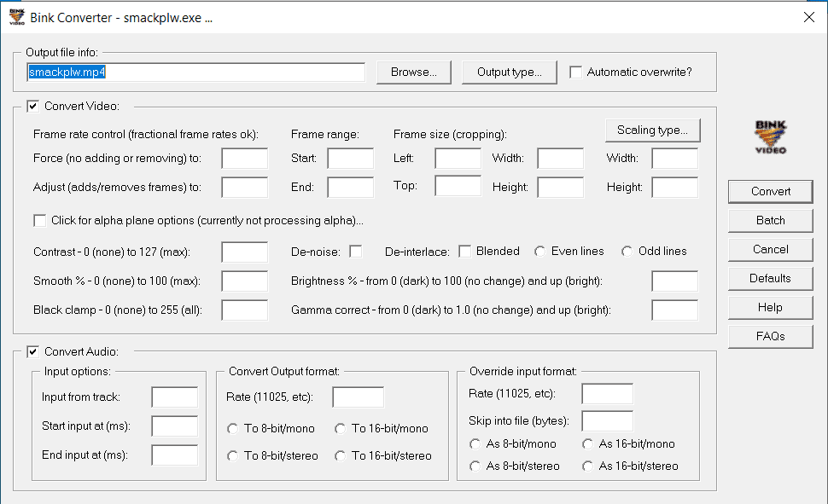Screen dimensions: 828x504
Task: Click the scaling Height field under Scaling type
Action: click(x=675, y=188)
